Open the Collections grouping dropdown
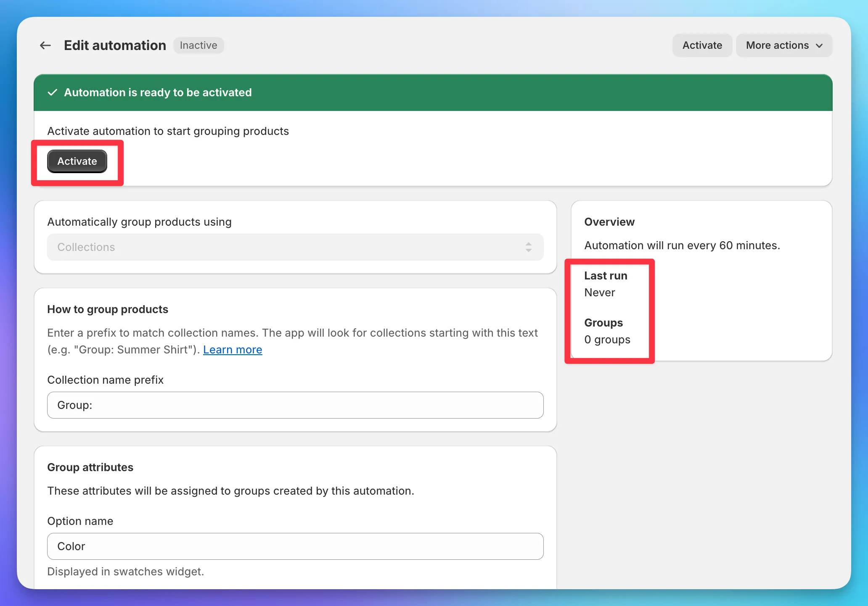This screenshot has width=868, height=606. (295, 247)
